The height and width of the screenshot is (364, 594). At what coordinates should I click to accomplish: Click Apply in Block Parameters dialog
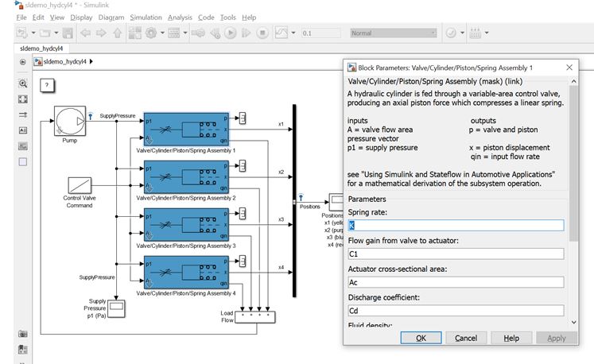(557, 338)
